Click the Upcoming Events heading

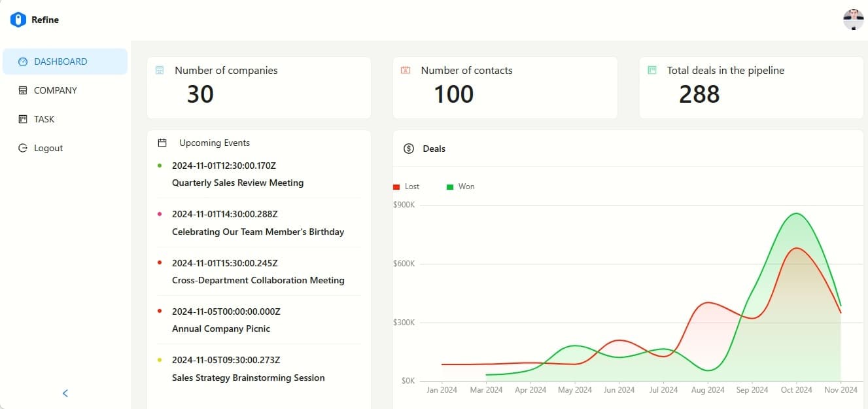pos(215,143)
